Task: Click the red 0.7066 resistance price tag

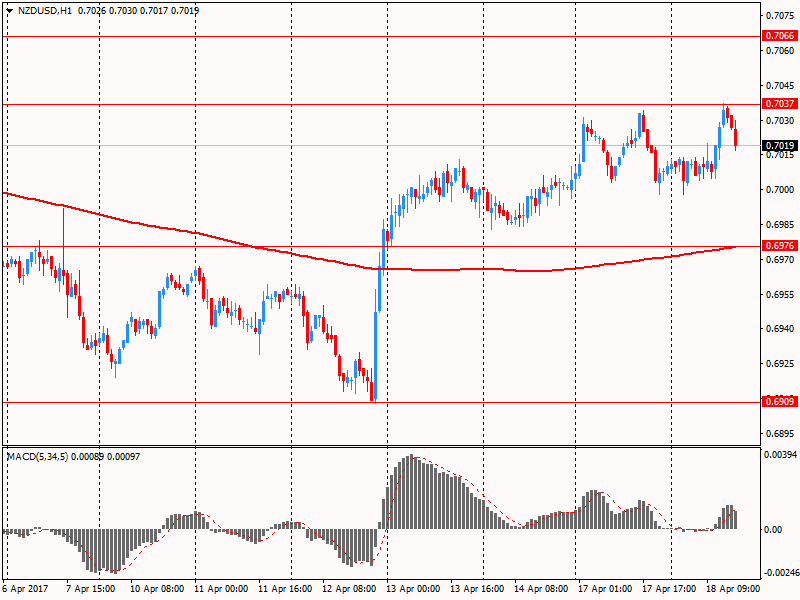Action: [780, 36]
